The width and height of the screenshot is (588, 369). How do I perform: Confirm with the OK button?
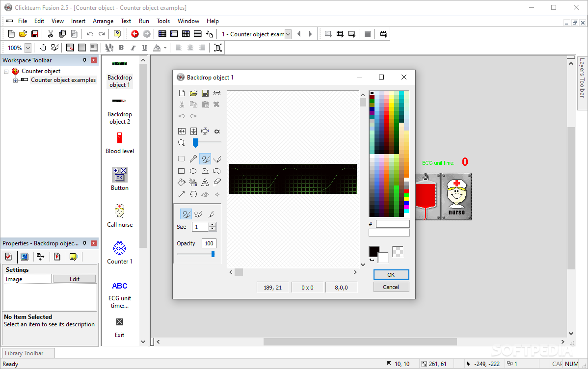391,275
